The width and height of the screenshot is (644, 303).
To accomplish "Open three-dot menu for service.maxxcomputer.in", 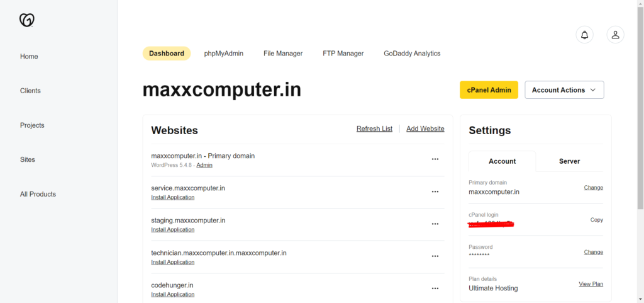I will 435,192.
